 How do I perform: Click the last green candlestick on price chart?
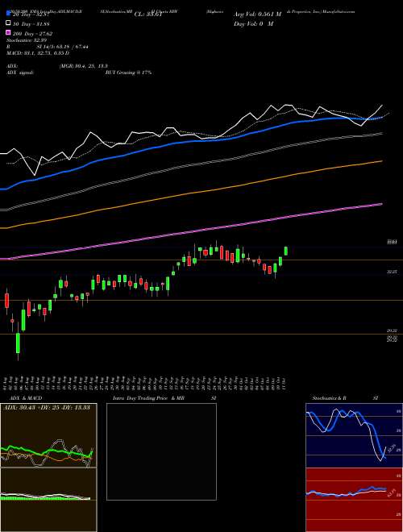(286, 251)
